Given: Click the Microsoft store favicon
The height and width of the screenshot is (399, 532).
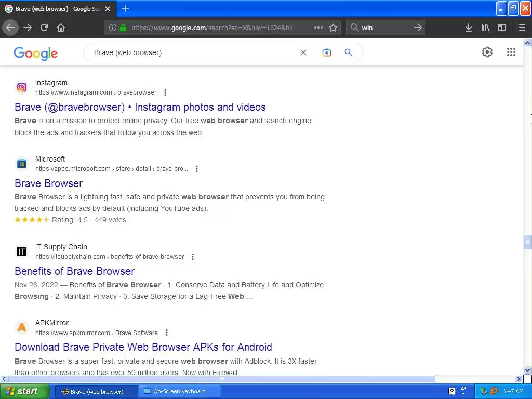Looking at the screenshot, I should tap(22, 164).
